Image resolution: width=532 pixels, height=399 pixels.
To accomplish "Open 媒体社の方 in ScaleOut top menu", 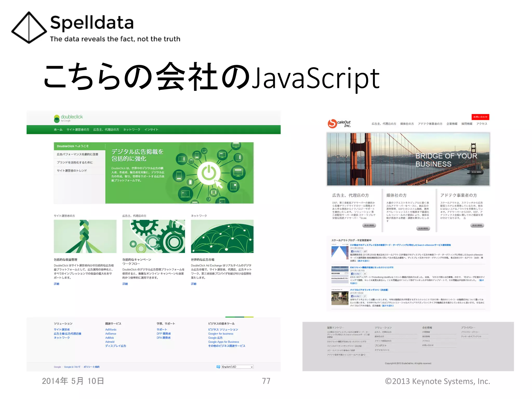I will [407, 124].
